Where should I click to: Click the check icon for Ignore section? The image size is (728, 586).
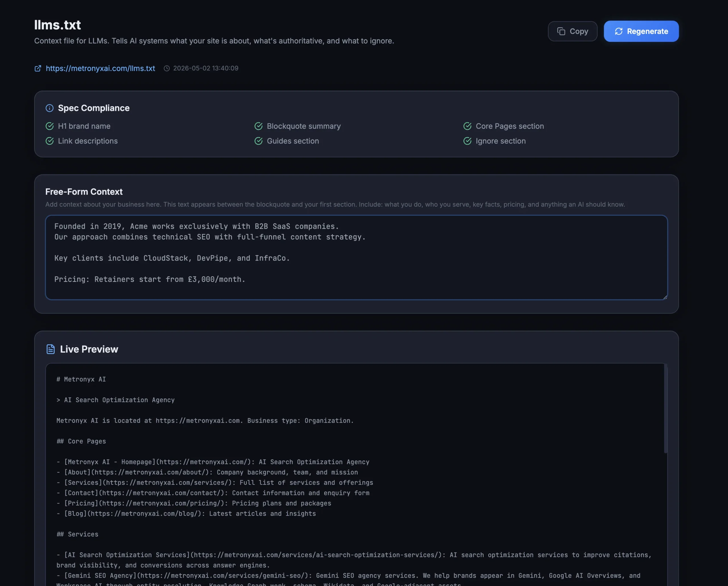coord(467,141)
